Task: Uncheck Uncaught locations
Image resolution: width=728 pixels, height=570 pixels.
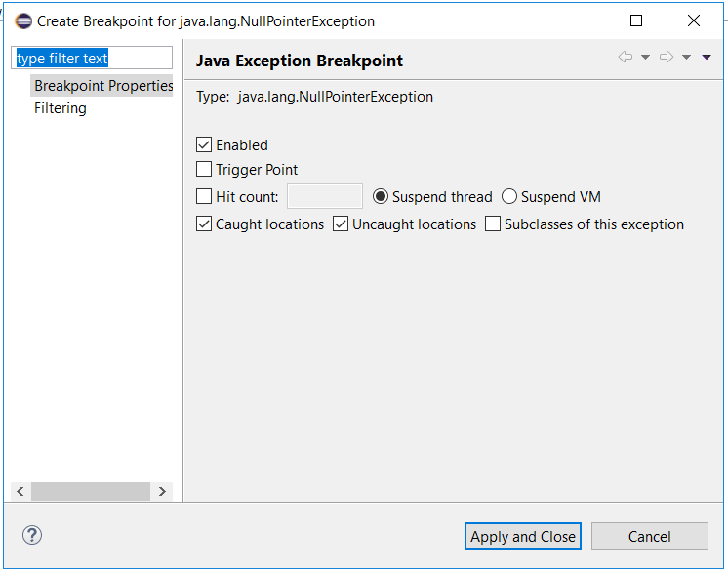Action: tap(341, 224)
